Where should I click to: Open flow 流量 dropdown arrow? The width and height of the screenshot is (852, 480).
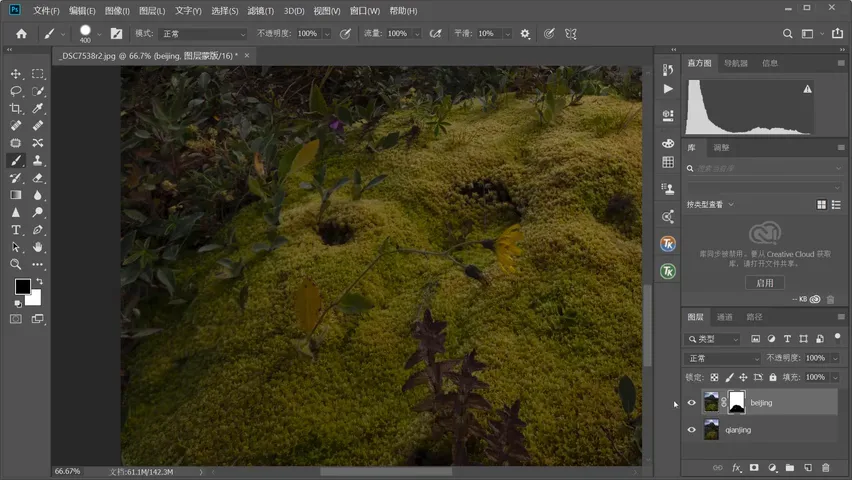pos(417,34)
